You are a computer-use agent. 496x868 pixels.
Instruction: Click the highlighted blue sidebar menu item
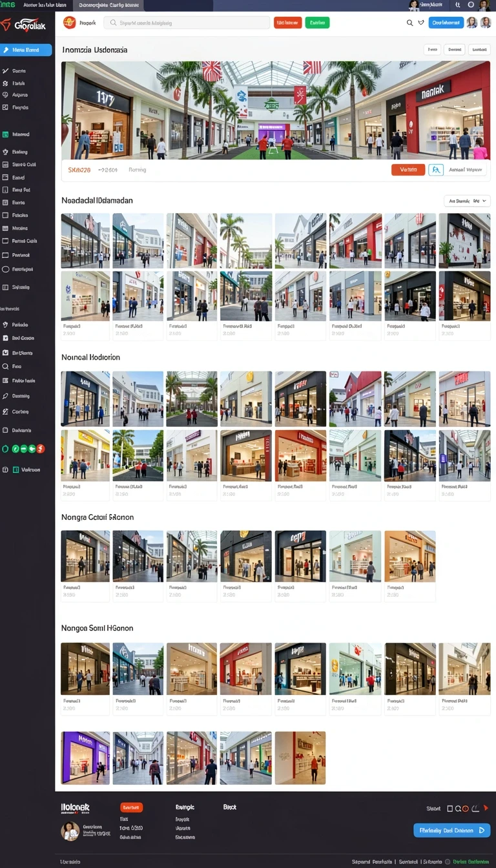[x=26, y=50]
